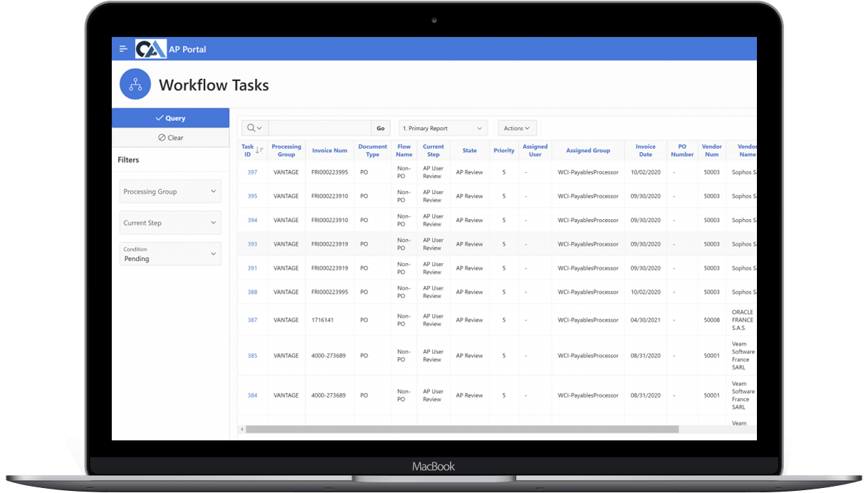Expand the Current Step filter dropdown

point(170,223)
